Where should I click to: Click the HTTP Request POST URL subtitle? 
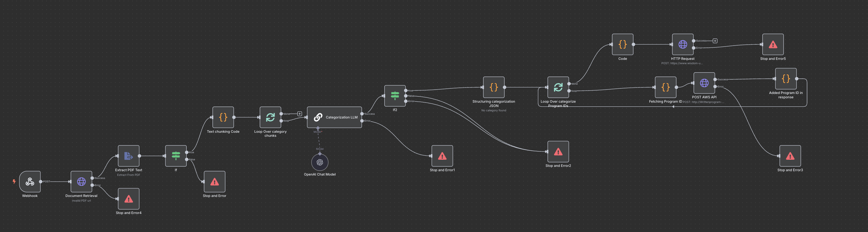pos(682,63)
